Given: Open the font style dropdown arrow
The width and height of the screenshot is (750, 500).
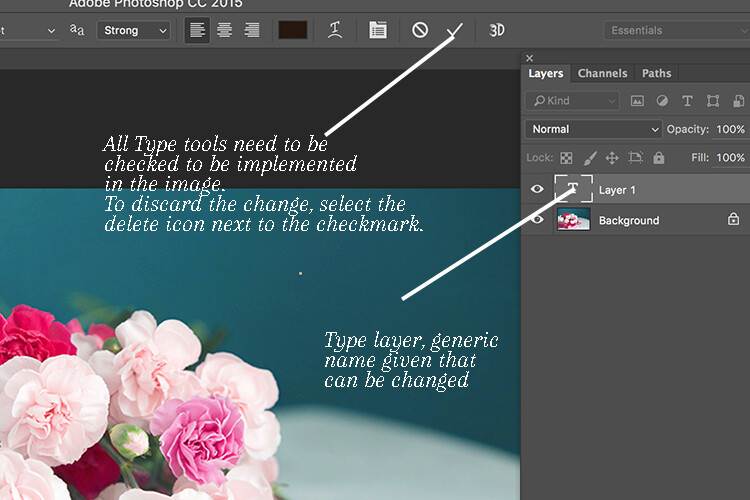Looking at the screenshot, I should (51, 31).
